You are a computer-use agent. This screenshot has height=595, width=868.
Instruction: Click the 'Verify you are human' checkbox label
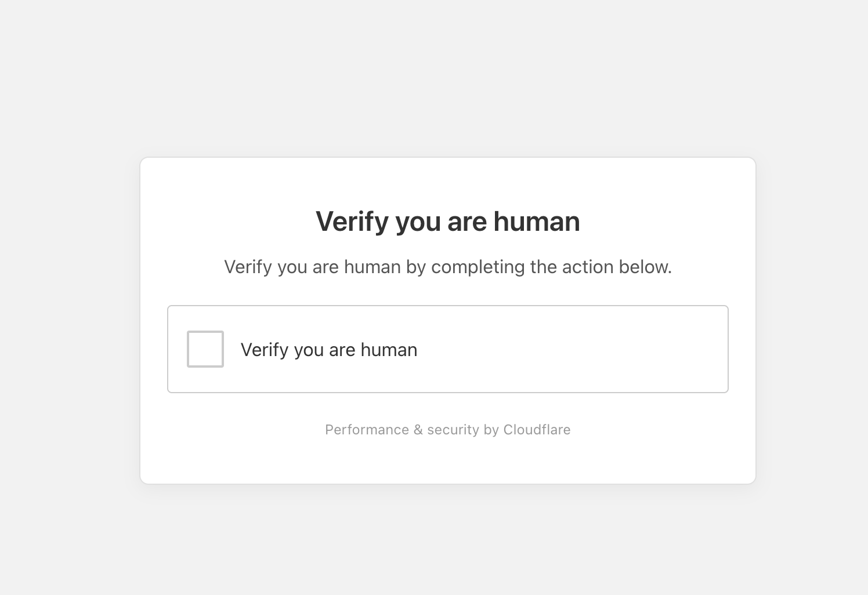[328, 350]
